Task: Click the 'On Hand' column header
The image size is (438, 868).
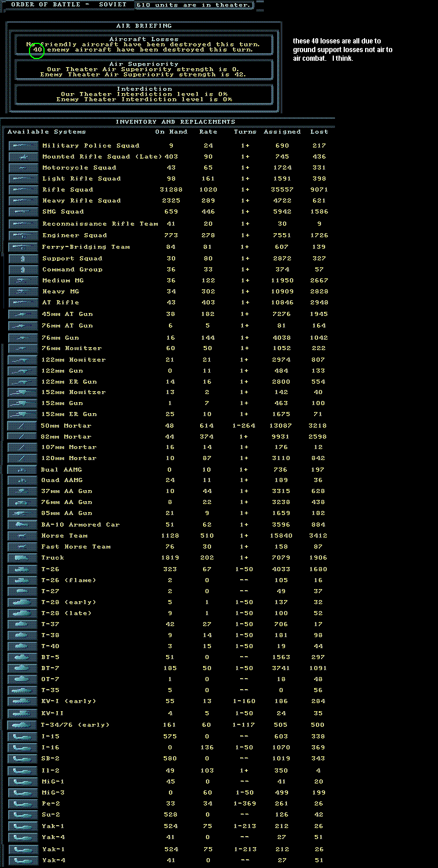Action: pos(171,132)
